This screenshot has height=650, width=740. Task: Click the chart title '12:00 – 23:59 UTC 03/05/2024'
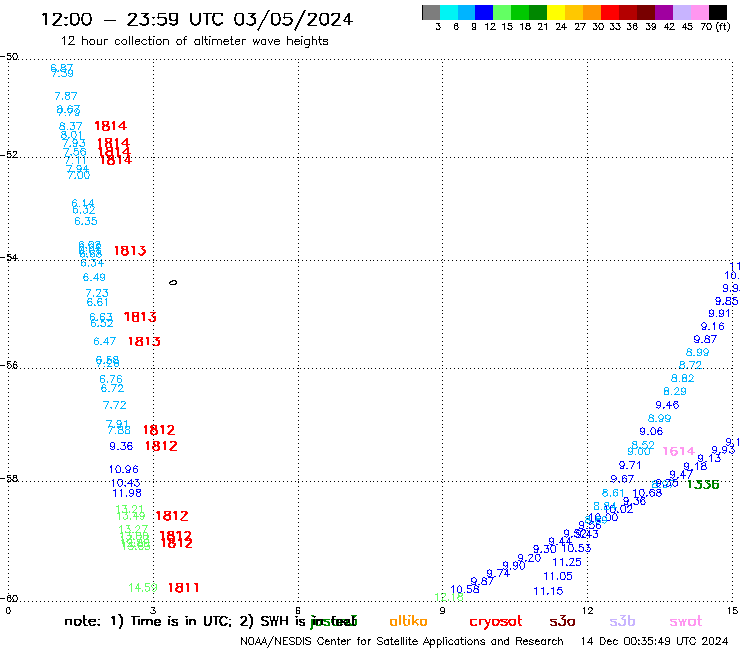point(197,20)
